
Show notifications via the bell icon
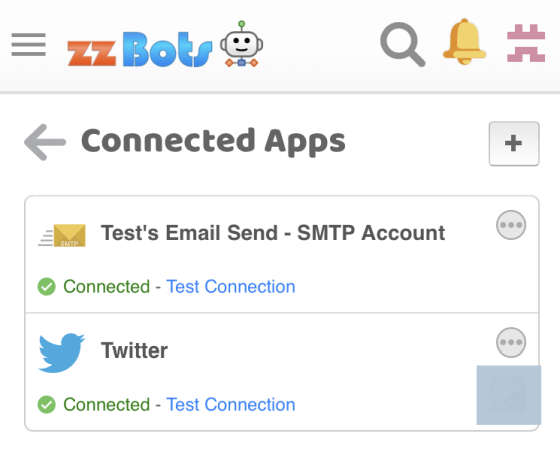(464, 42)
